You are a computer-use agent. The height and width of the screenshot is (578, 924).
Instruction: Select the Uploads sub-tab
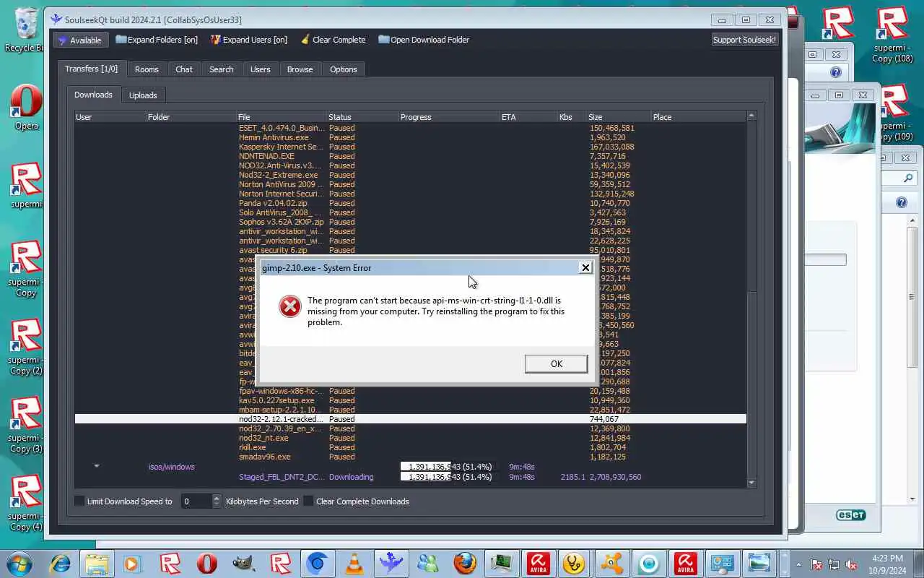143,95
